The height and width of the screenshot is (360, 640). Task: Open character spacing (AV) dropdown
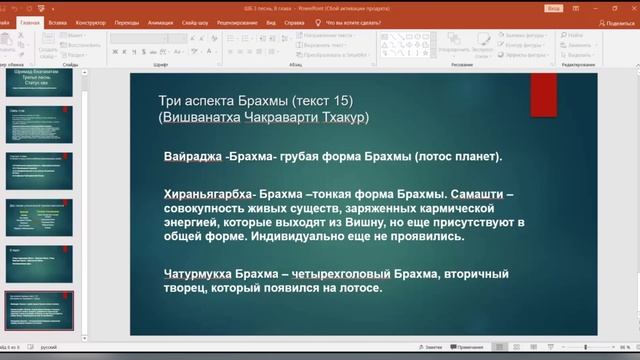pyautogui.click(x=164, y=52)
